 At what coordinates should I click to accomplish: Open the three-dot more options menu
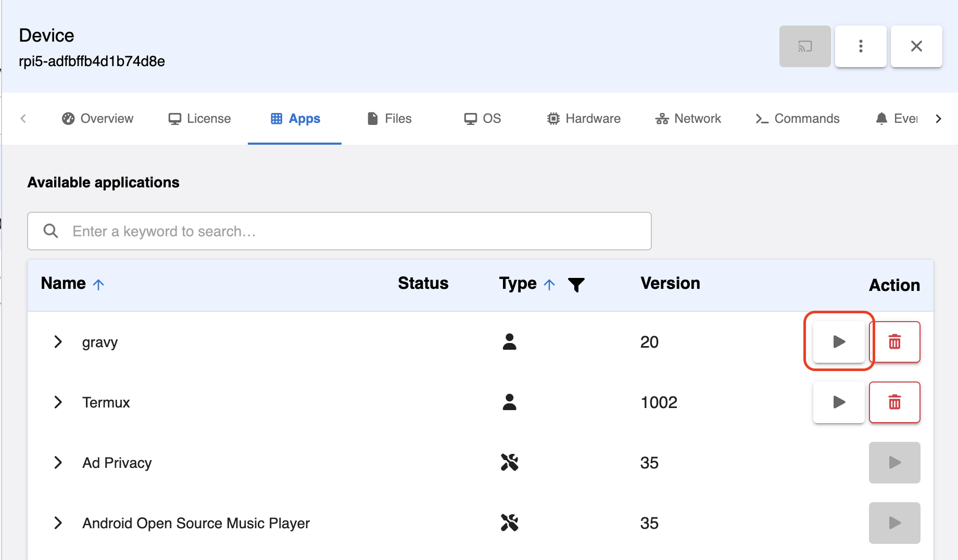[860, 46]
